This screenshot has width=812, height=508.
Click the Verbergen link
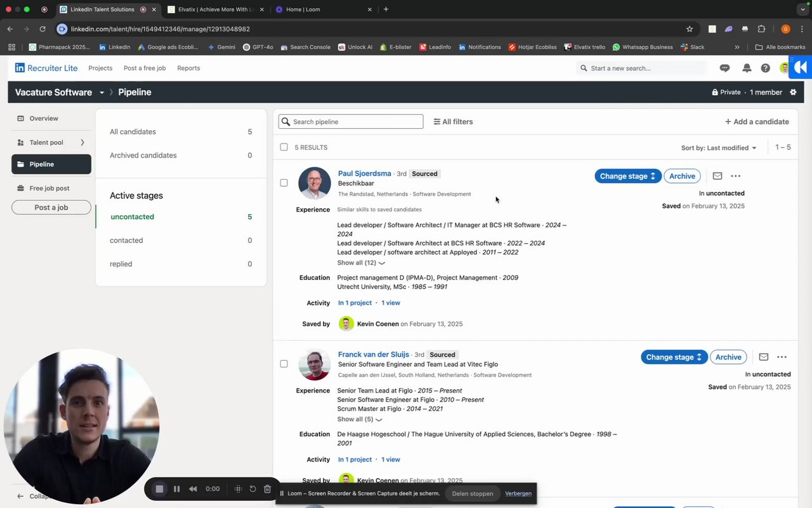point(518,493)
